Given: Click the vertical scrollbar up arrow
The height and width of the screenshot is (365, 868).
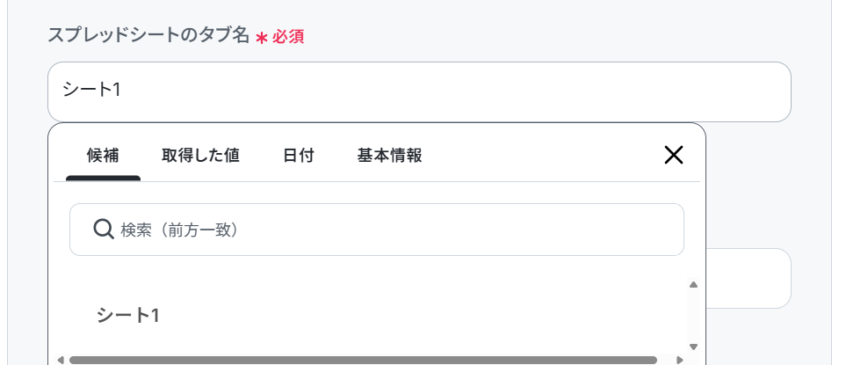Looking at the screenshot, I should point(693,285).
